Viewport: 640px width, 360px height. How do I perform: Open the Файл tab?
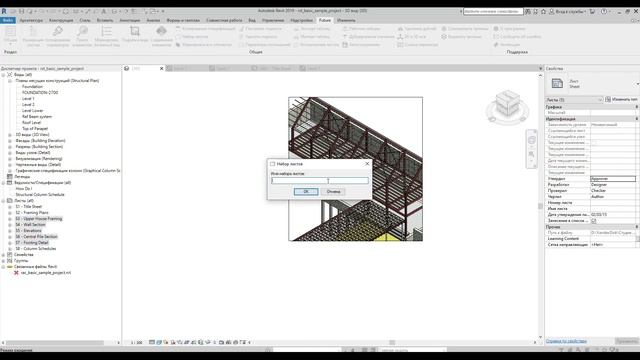8,20
